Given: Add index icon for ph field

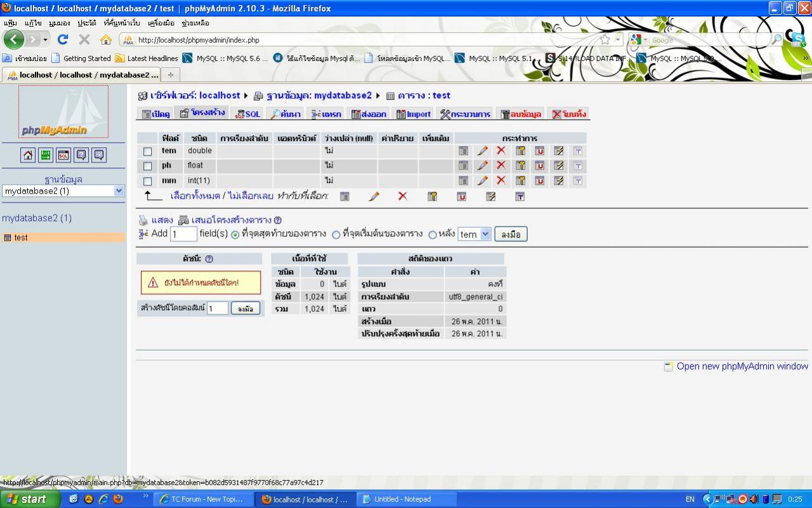Looking at the screenshot, I should pyautogui.click(x=558, y=166).
